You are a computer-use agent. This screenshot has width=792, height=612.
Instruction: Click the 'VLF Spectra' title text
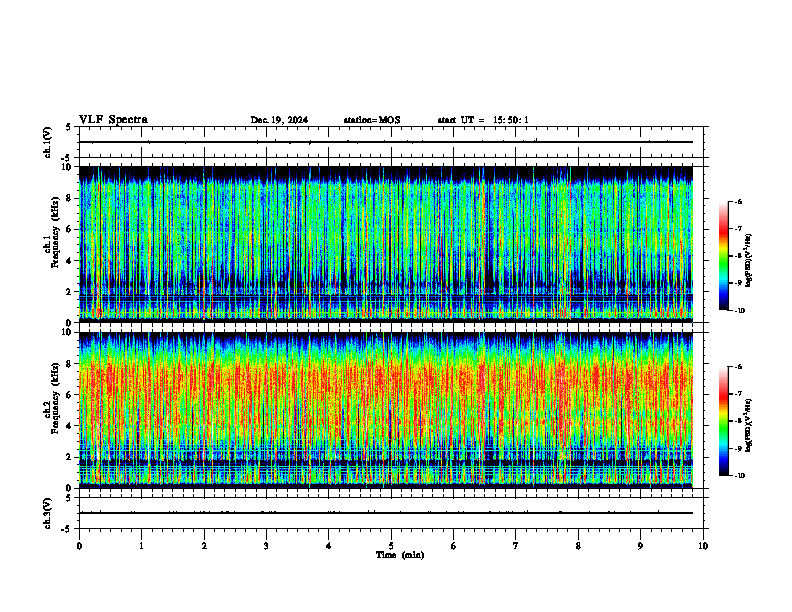[113, 120]
